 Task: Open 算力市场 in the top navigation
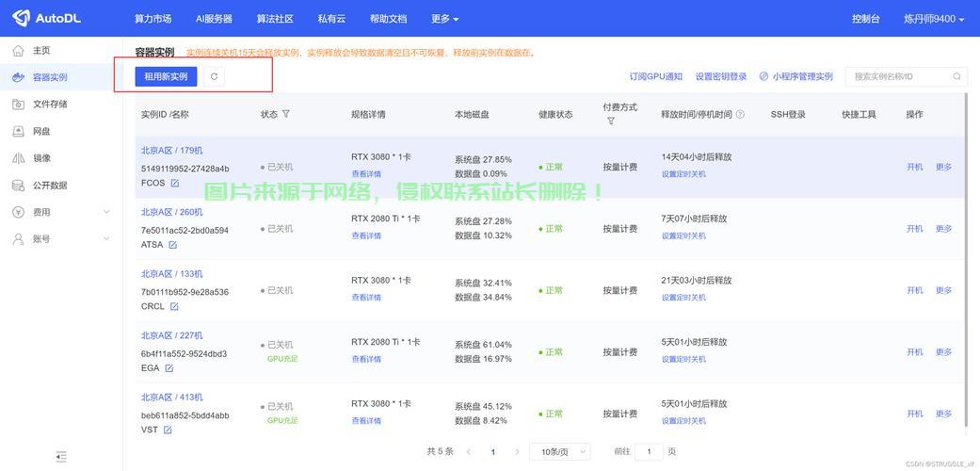coord(153,19)
